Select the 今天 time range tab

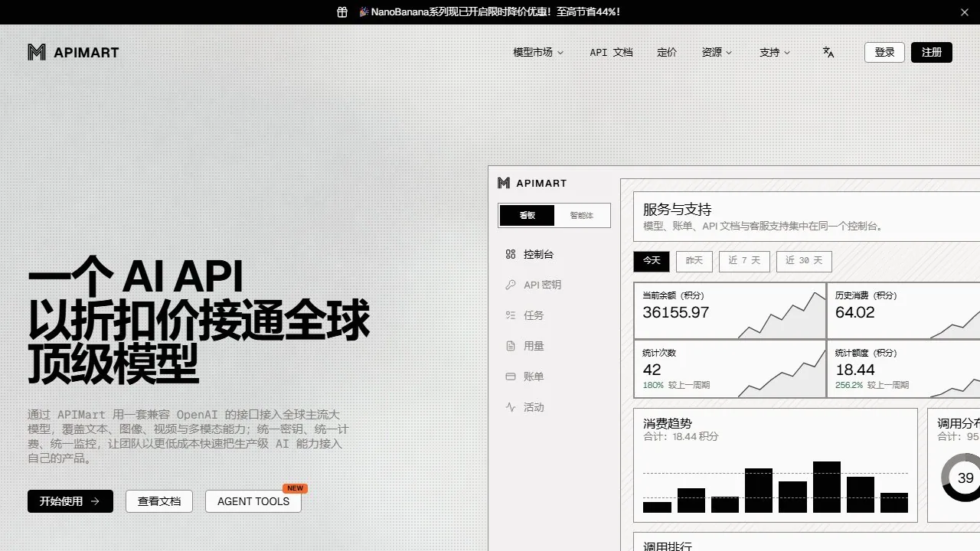pos(652,261)
